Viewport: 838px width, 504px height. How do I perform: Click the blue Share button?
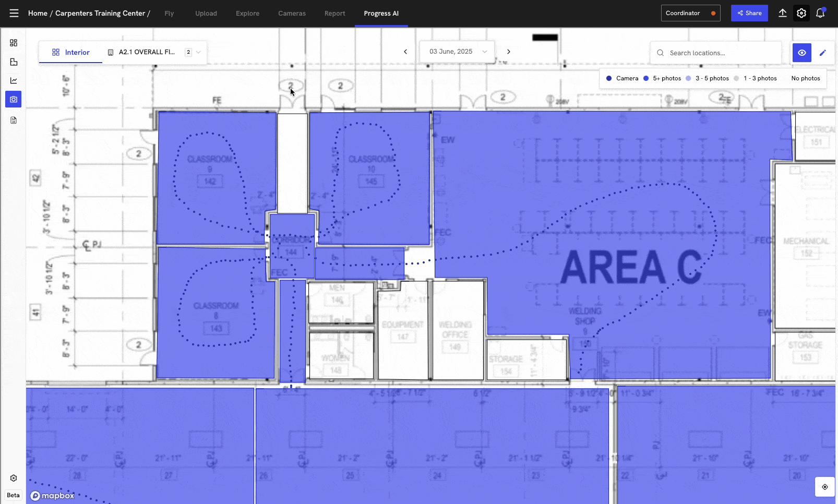(749, 13)
